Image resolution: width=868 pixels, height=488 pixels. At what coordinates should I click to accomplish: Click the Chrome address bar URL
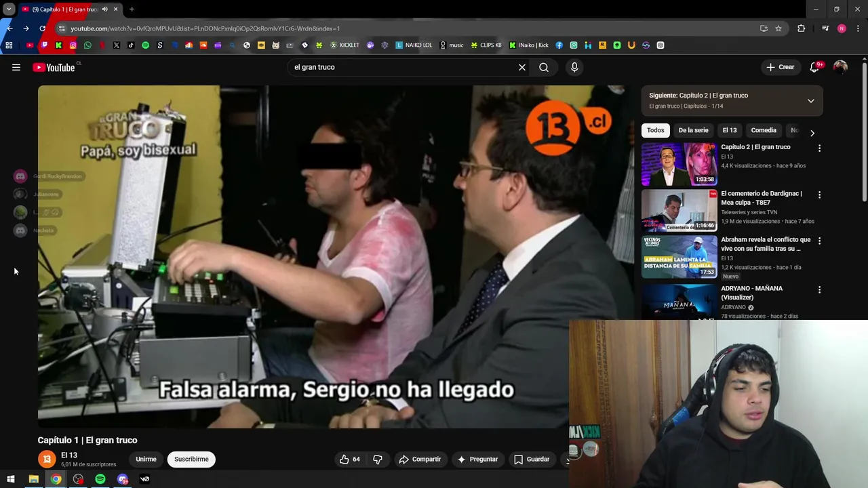[x=205, y=28]
